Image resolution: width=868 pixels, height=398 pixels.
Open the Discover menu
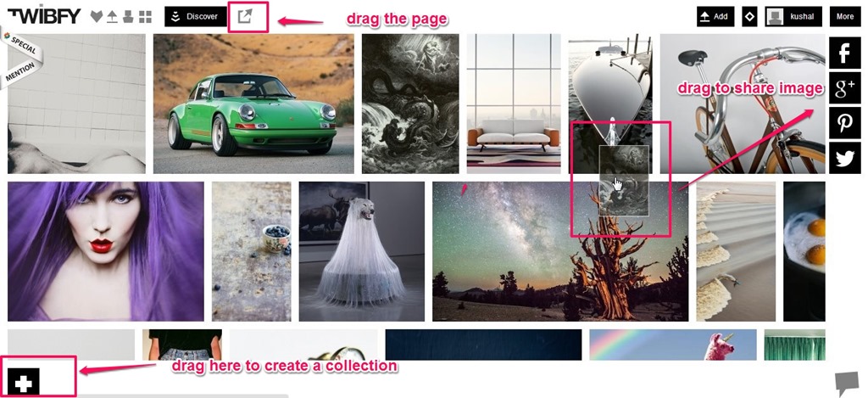click(196, 17)
